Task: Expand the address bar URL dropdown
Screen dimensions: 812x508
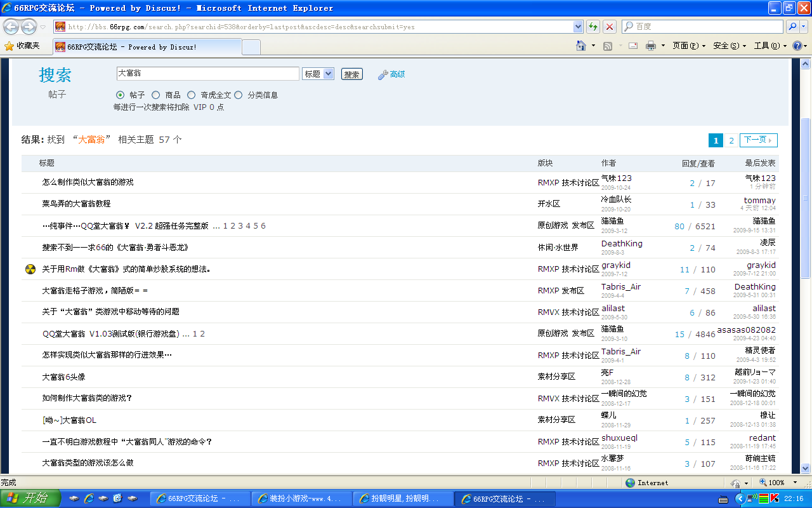Action: [578, 27]
